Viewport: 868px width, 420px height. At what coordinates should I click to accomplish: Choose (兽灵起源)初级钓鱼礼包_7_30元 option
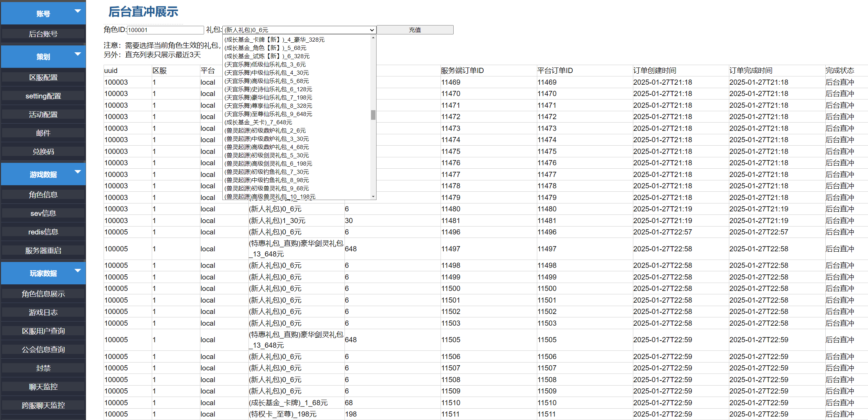[267, 172]
